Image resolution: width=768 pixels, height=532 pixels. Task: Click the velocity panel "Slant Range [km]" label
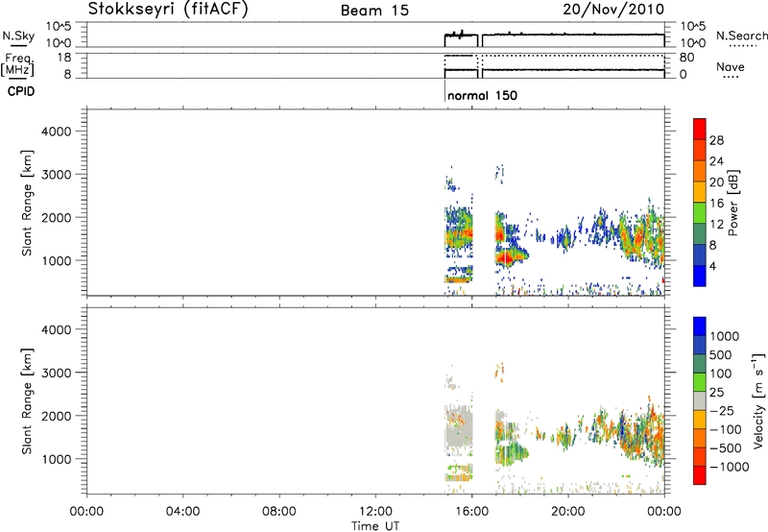(x=27, y=401)
